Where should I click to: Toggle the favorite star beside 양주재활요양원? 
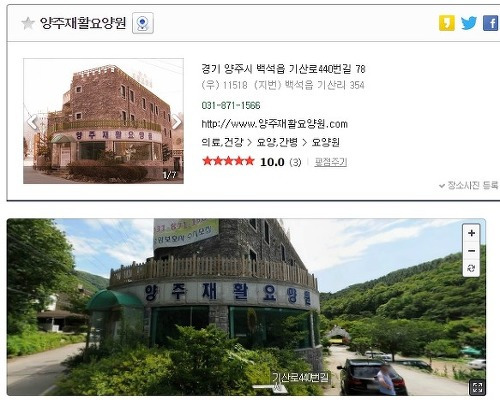[x=28, y=23]
